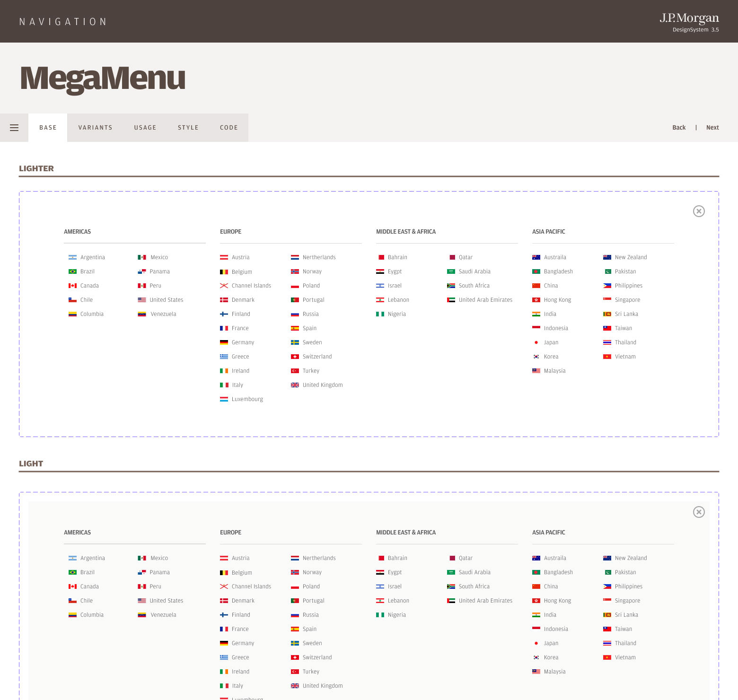
Task: Choose India in the Light panel
Action: coord(550,615)
